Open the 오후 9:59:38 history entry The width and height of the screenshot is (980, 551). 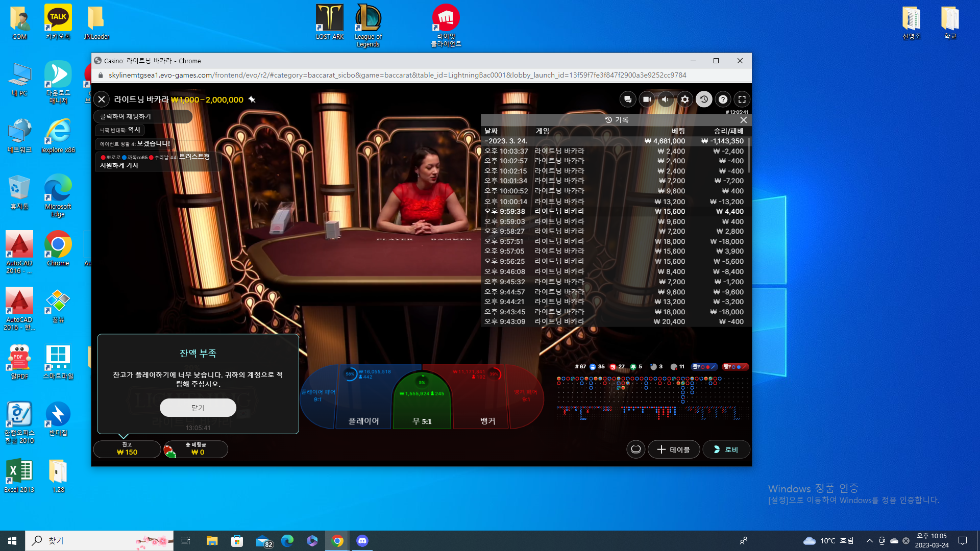(x=615, y=211)
